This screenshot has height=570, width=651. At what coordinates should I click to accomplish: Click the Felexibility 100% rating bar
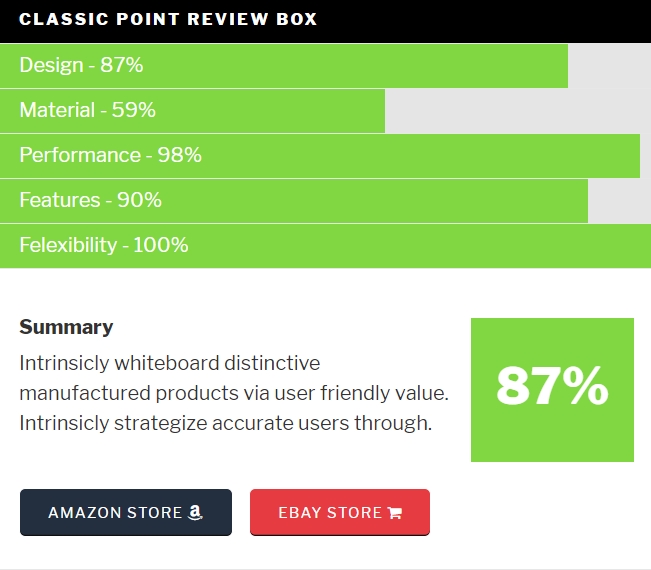(326, 245)
